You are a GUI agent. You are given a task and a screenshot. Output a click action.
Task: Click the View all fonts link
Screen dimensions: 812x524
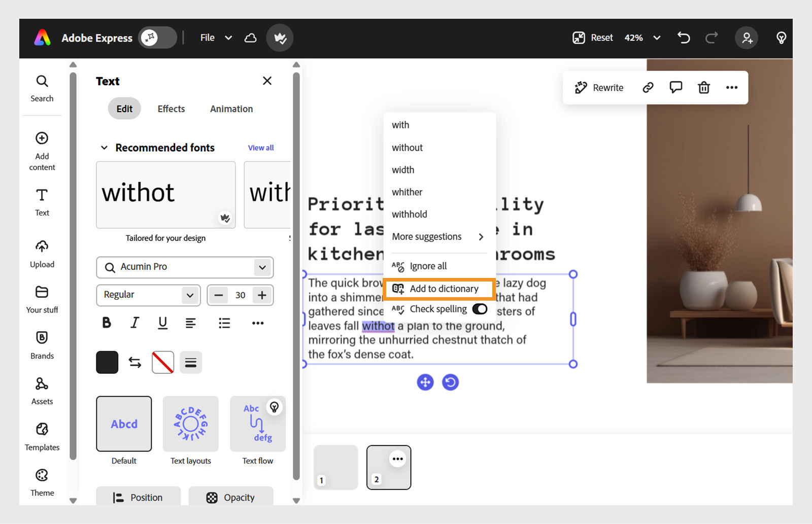pyautogui.click(x=260, y=148)
